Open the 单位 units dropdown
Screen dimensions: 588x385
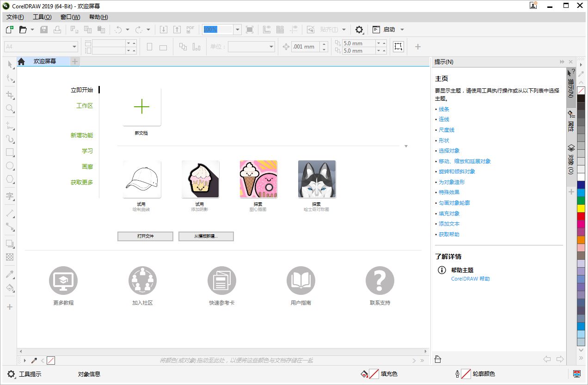pyautogui.click(x=272, y=46)
